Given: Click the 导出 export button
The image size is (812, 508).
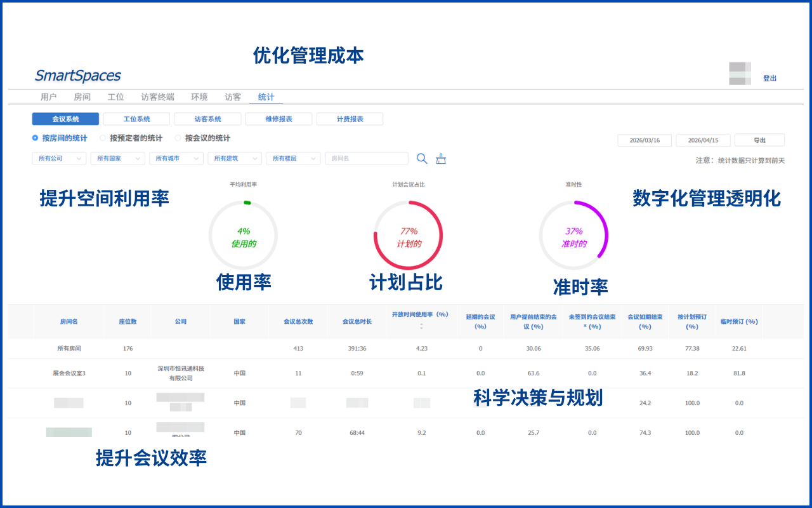Looking at the screenshot, I should (x=759, y=140).
